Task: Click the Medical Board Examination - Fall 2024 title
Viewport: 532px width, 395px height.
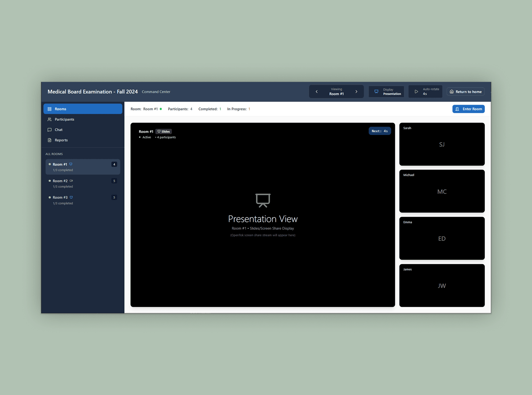Action: click(x=93, y=92)
